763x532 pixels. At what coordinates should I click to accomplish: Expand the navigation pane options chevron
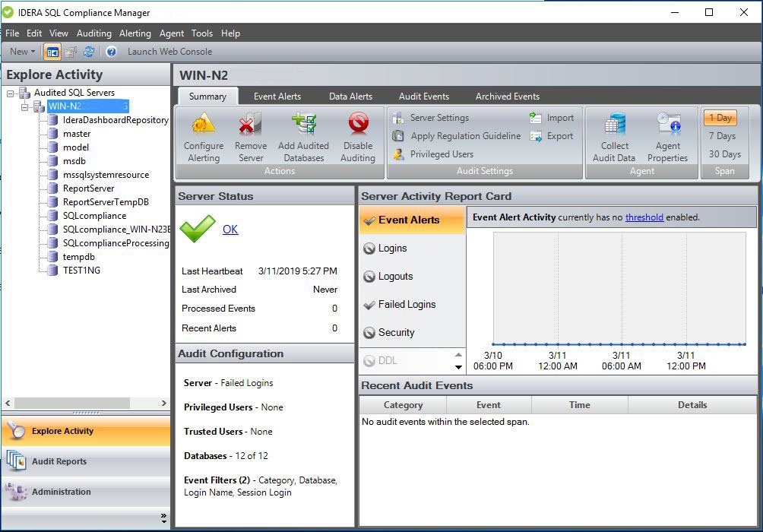[x=163, y=518]
